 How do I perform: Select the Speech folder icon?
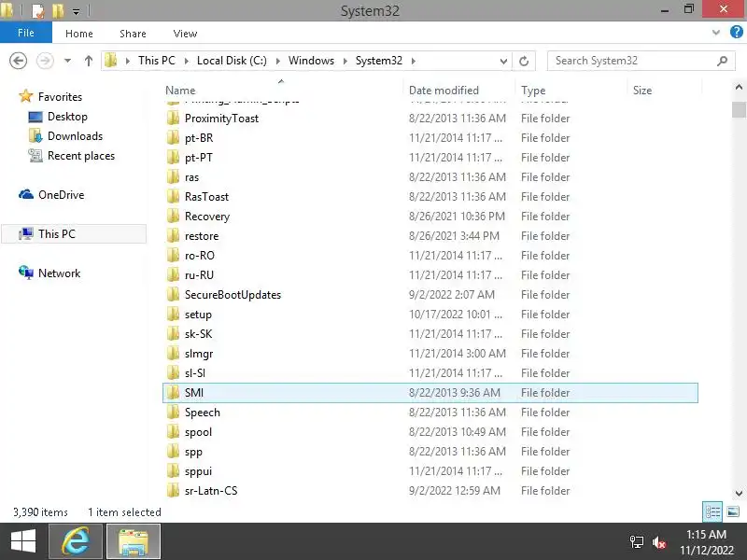tap(174, 413)
